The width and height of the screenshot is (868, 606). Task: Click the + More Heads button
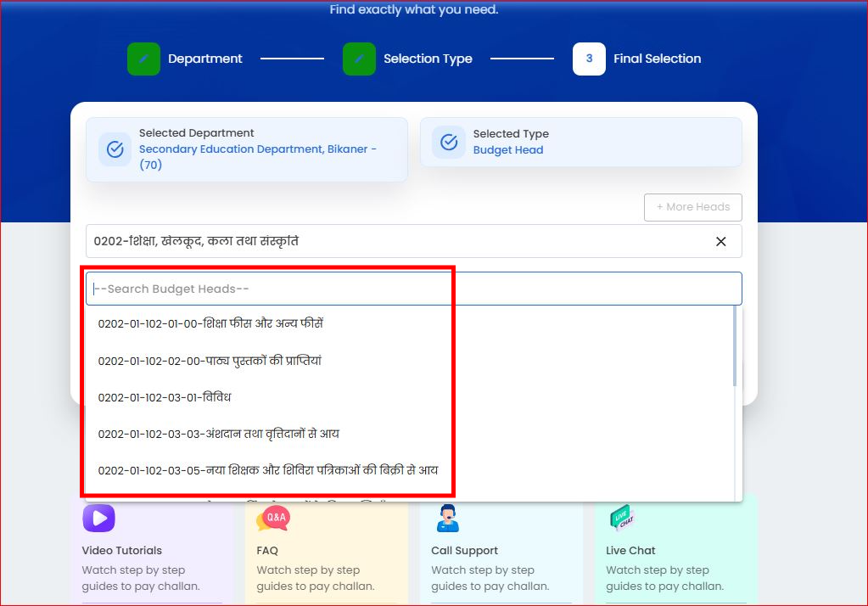[693, 207]
